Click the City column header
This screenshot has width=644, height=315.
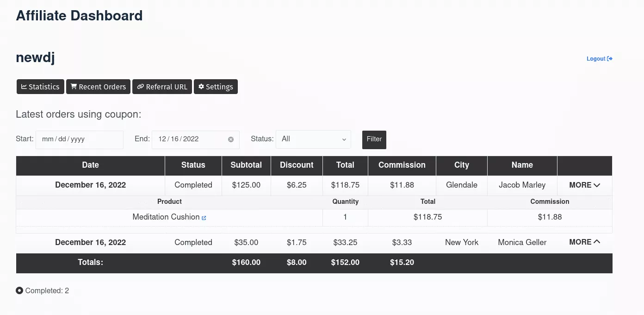pyautogui.click(x=461, y=165)
